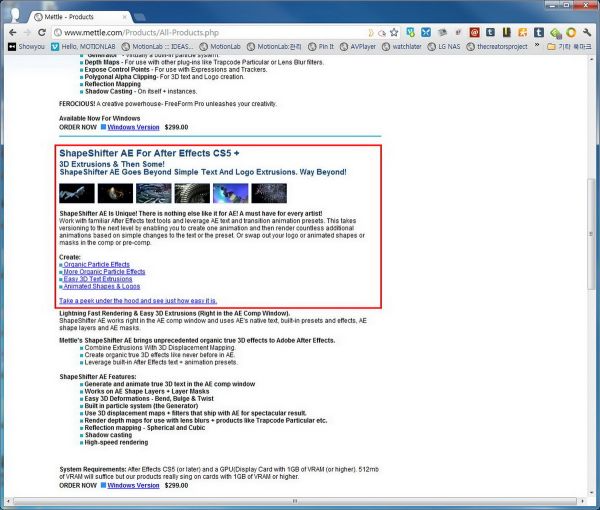Click the blue crossed-arrows extension icon
Viewport: 600px width, 510px height.
[426, 33]
